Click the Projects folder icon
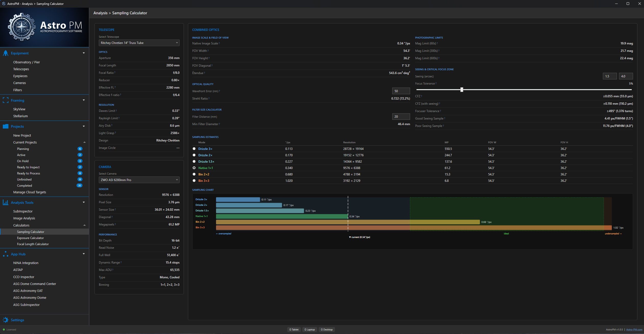This screenshot has width=644, height=334. (x=6, y=126)
